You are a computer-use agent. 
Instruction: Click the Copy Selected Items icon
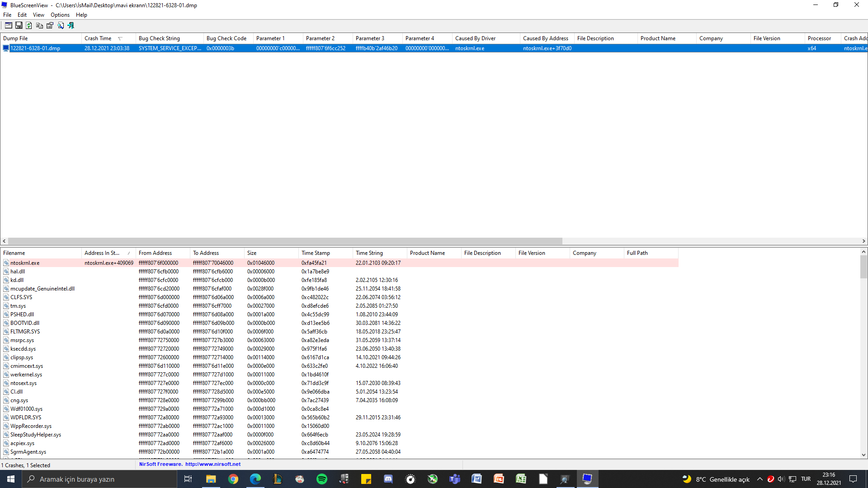pyautogui.click(x=39, y=26)
